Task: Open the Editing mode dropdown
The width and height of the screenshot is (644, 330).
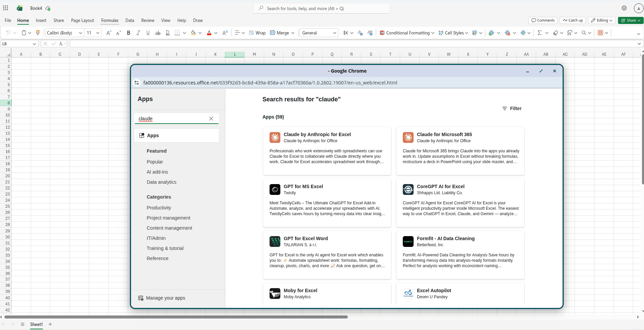Action: click(x=602, y=20)
